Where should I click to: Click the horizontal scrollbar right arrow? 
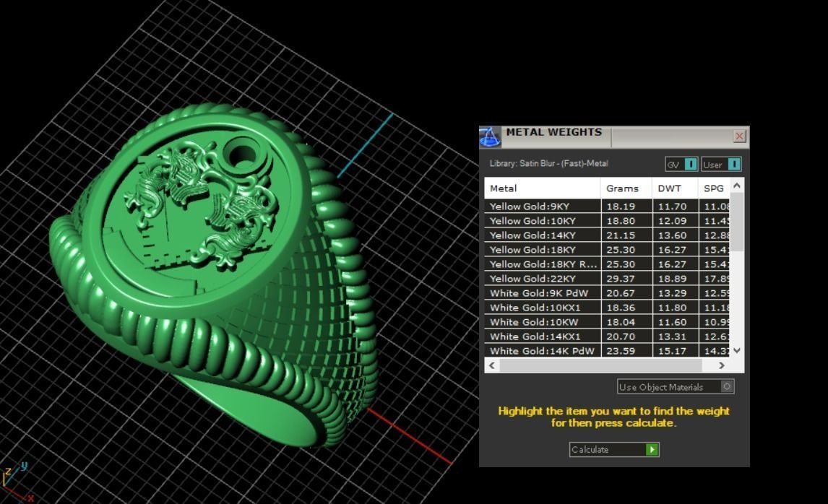point(722,365)
